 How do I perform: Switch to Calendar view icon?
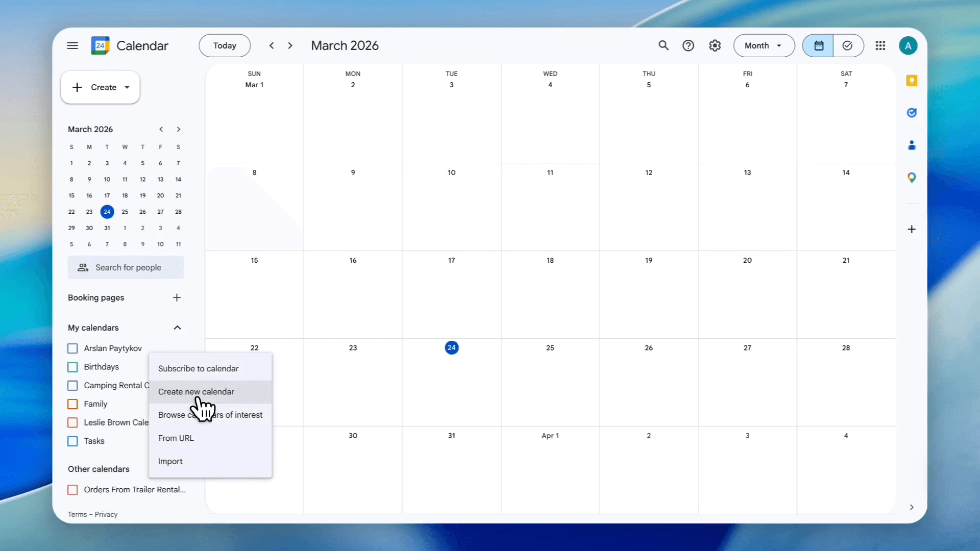pos(818,46)
